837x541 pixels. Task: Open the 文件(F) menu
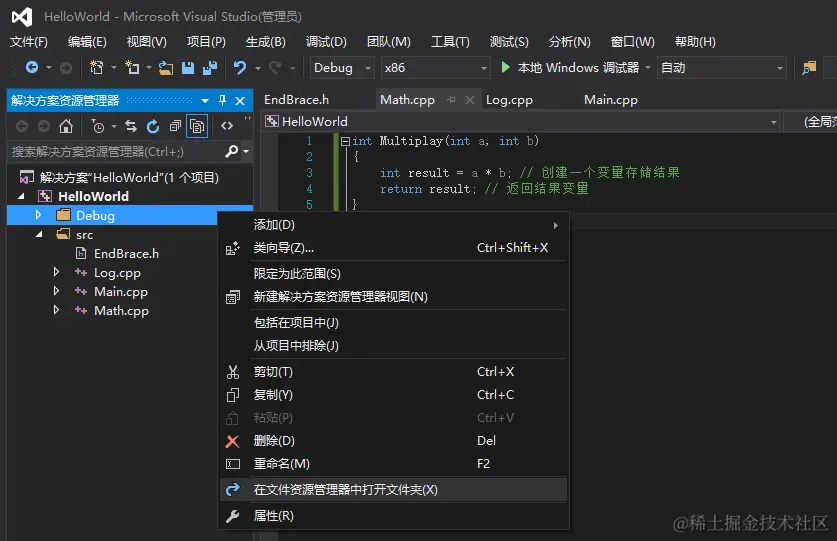(x=29, y=42)
